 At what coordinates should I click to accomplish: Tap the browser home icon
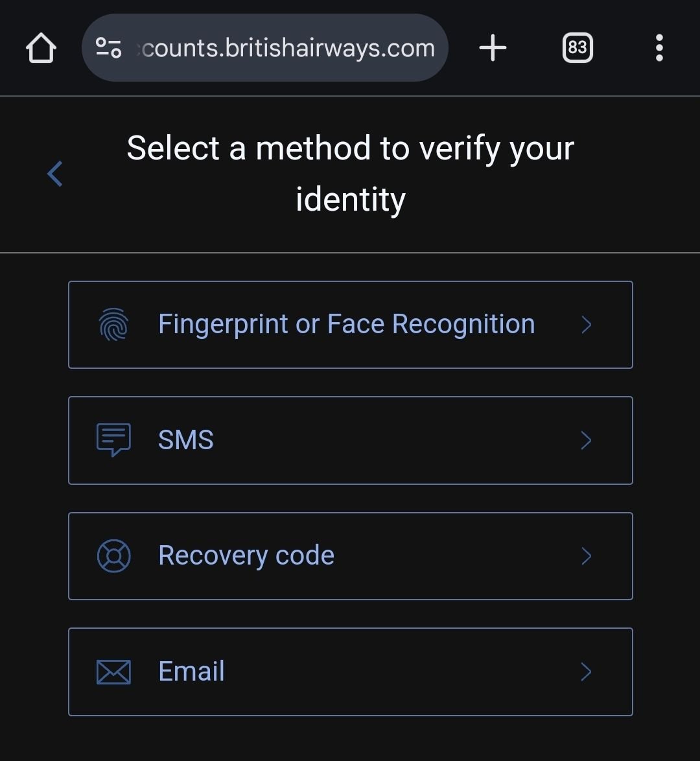click(x=41, y=47)
